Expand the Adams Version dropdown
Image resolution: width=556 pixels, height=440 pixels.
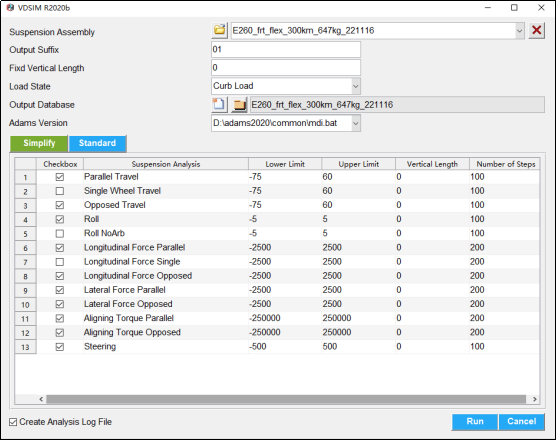(356, 123)
